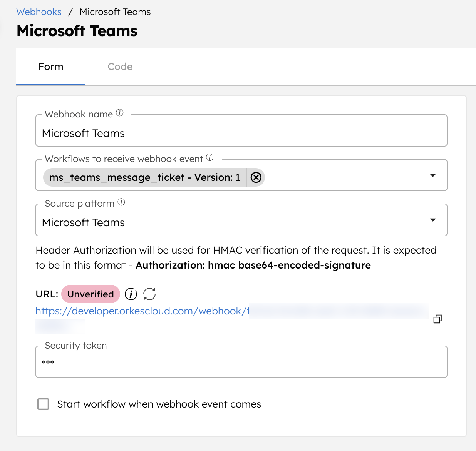Switch to the Code tab
476x451 pixels.
120,67
